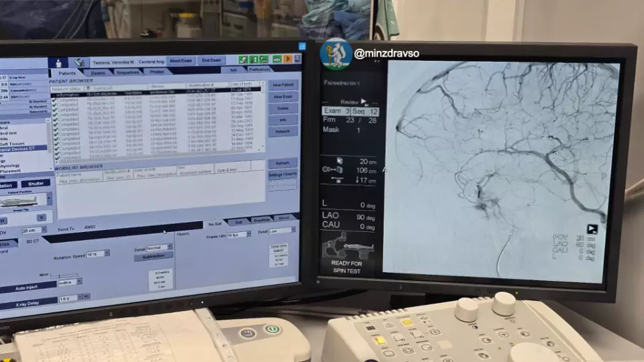Switch to the Sequences tab
The height and width of the screenshot is (362, 644).
coord(127,72)
